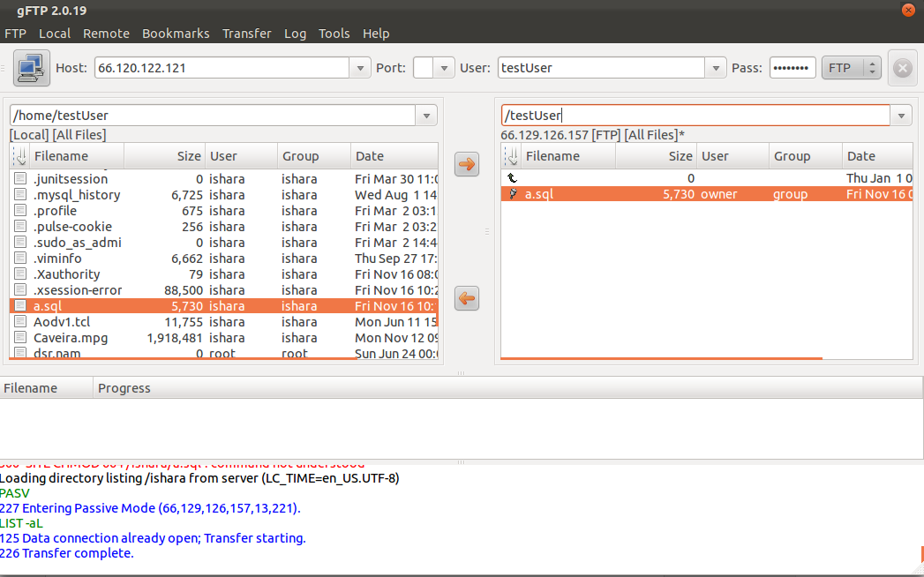Upload with the right arrow button
The height and width of the screenshot is (577, 924).
[x=467, y=164]
